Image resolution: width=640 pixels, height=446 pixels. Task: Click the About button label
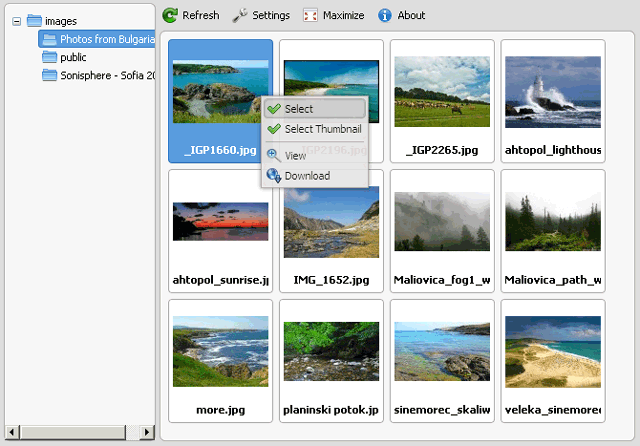point(411,16)
